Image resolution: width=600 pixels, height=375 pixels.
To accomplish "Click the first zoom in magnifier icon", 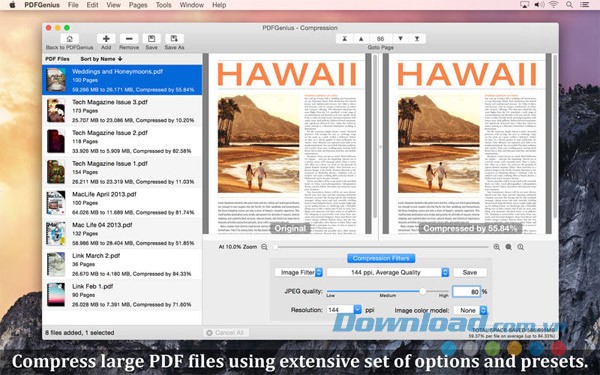I will pos(497,247).
